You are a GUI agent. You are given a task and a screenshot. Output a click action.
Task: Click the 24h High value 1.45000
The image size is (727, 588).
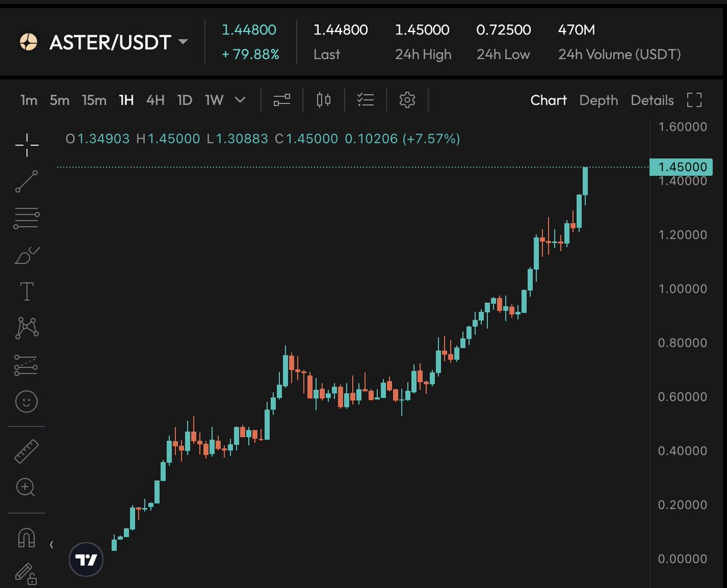tap(422, 30)
